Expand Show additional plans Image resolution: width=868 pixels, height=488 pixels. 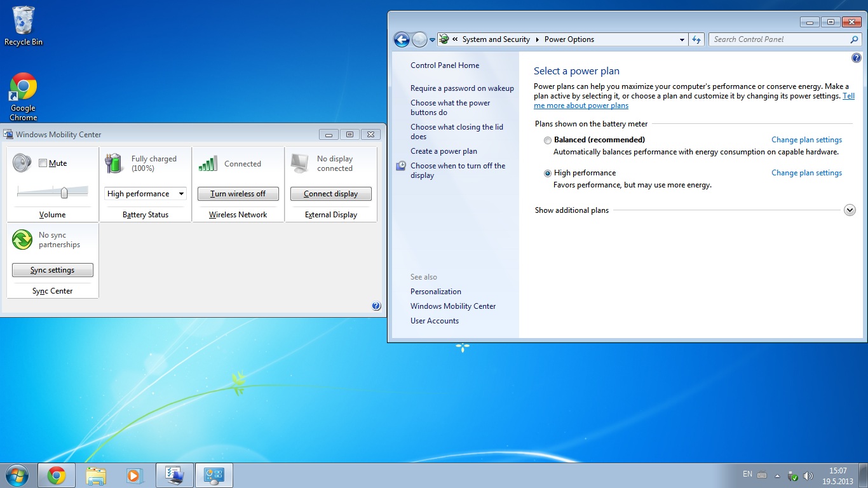pos(850,210)
